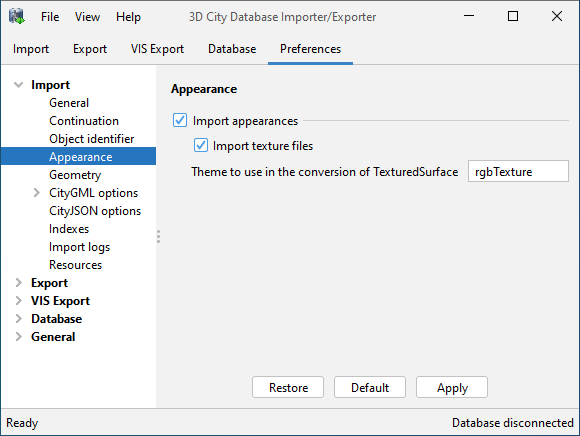Expand the CityGML options node
580x436 pixels.
(37, 193)
